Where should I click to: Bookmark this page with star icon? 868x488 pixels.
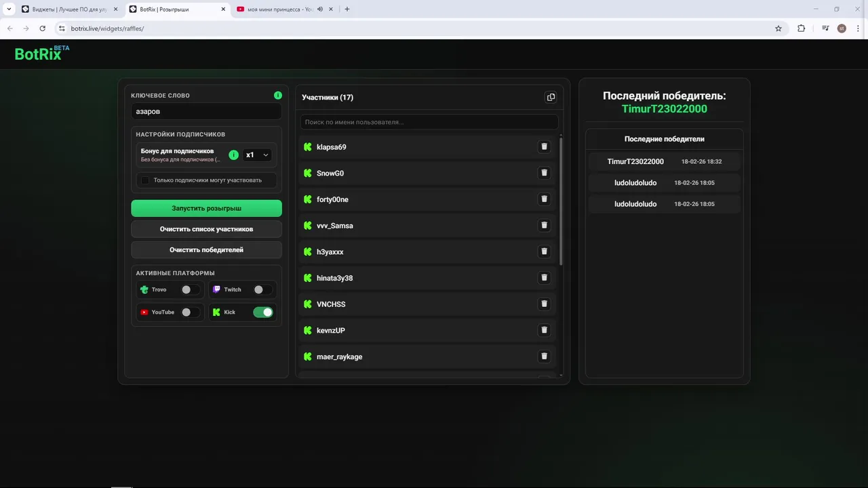pos(778,28)
